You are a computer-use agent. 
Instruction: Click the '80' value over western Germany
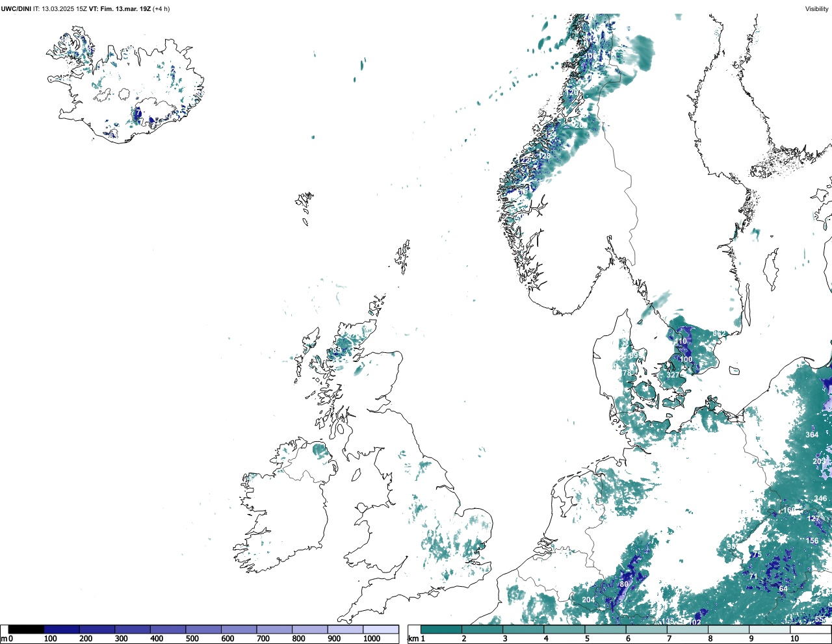[624, 584]
